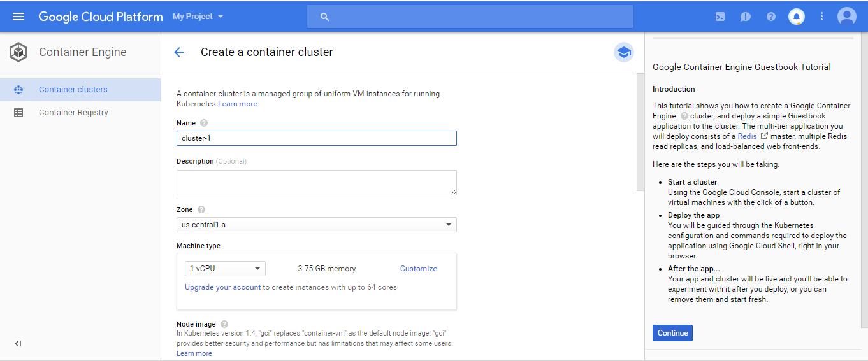Screen dimensions: 868x361
Task: Show help icon after Engine in tutorial
Action: coord(684,116)
